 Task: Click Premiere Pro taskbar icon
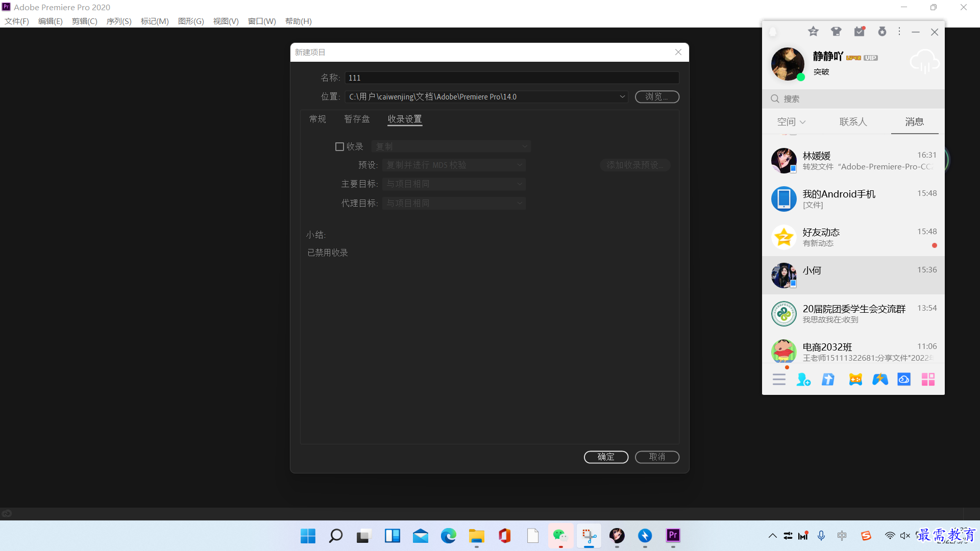coord(673,536)
